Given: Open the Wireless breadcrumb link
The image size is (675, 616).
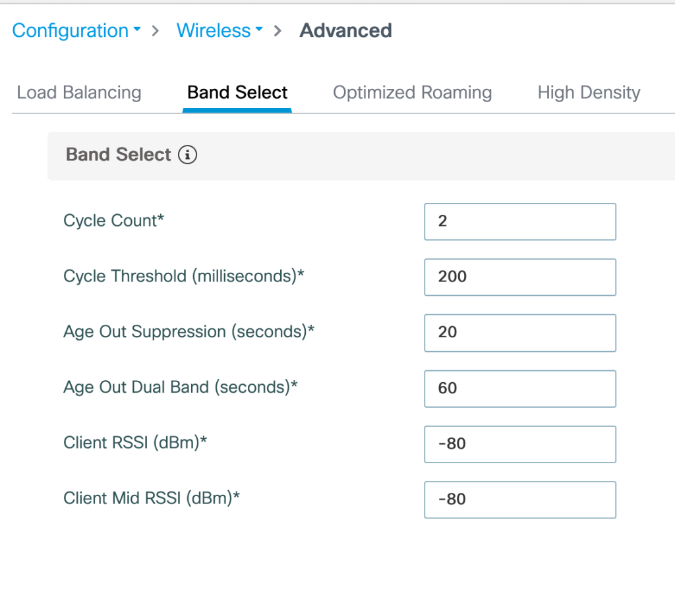Looking at the screenshot, I should point(213,30).
